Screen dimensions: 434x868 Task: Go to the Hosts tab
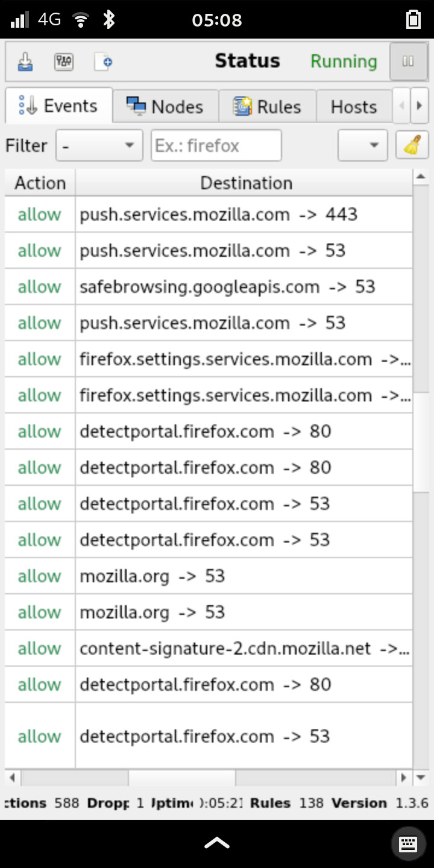click(354, 107)
